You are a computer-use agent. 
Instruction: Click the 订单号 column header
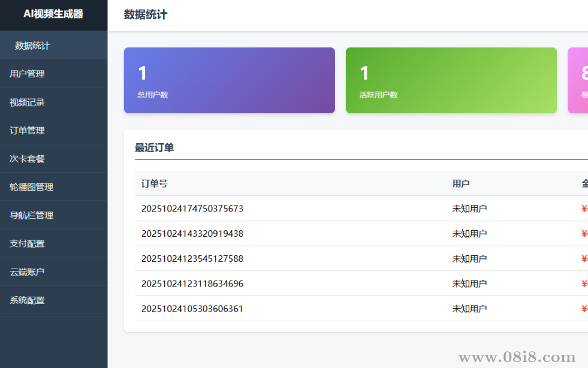click(x=153, y=183)
